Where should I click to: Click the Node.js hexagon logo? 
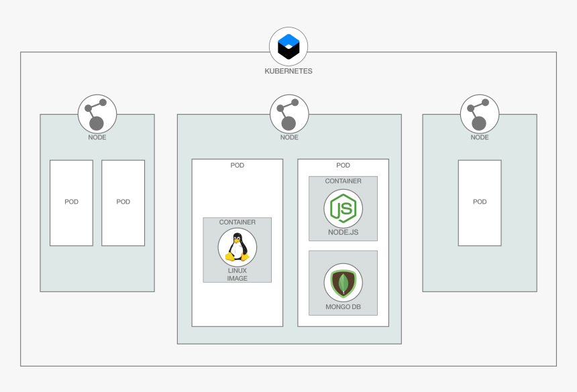click(344, 208)
